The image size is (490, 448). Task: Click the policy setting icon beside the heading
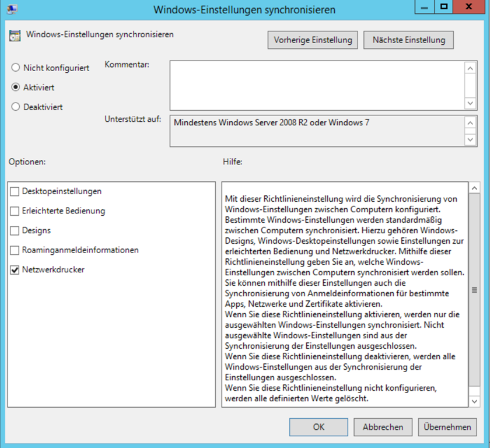(15, 36)
